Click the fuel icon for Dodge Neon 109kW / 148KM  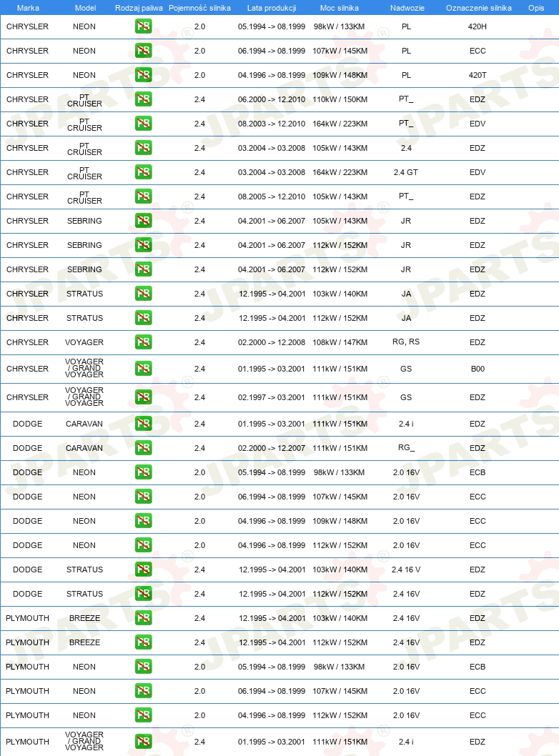click(x=143, y=521)
